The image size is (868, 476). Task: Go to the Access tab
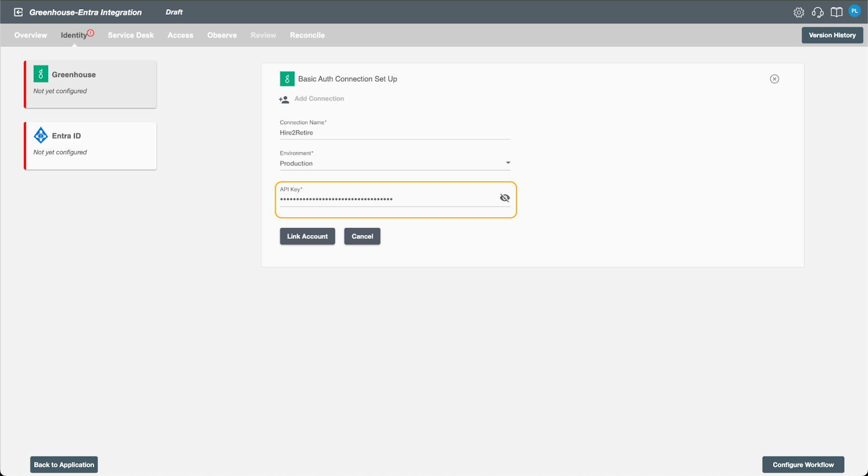click(181, 35)
